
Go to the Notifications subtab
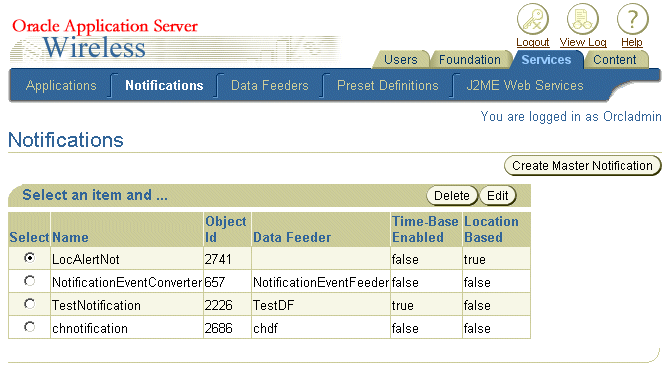(164, 86)
